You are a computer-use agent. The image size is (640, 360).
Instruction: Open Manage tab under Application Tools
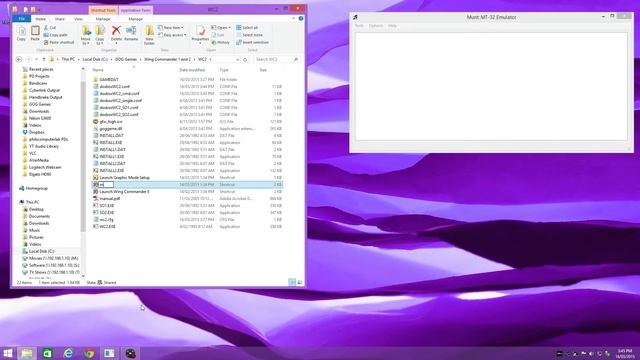(136, 19)
